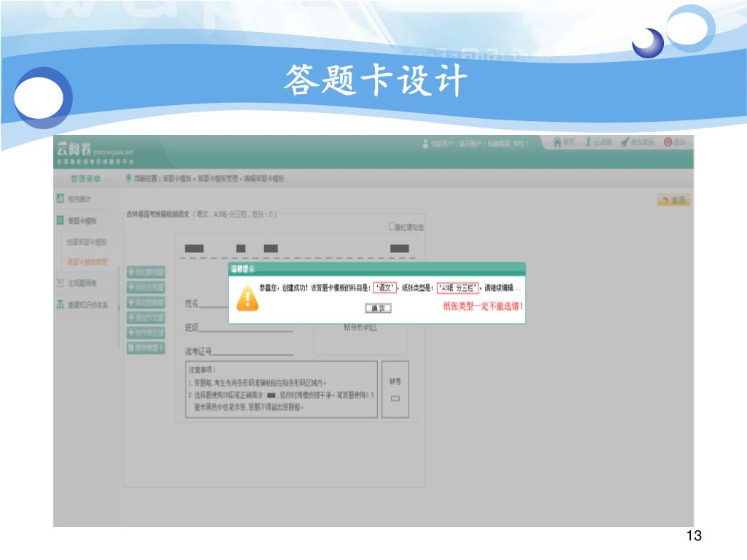This screenshot has width=747, height=560.
Task: Add a subjective question with 添加主观题
Action: (x=146, y=287)
